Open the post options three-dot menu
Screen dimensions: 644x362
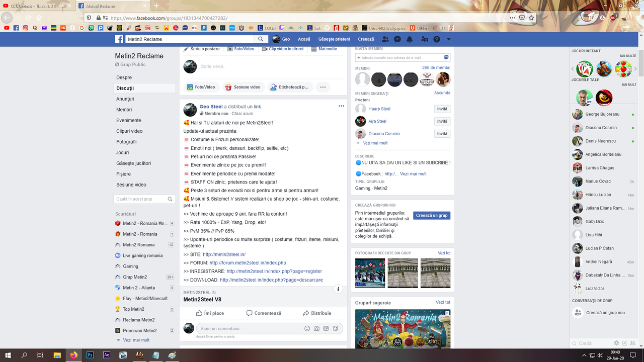341,106
